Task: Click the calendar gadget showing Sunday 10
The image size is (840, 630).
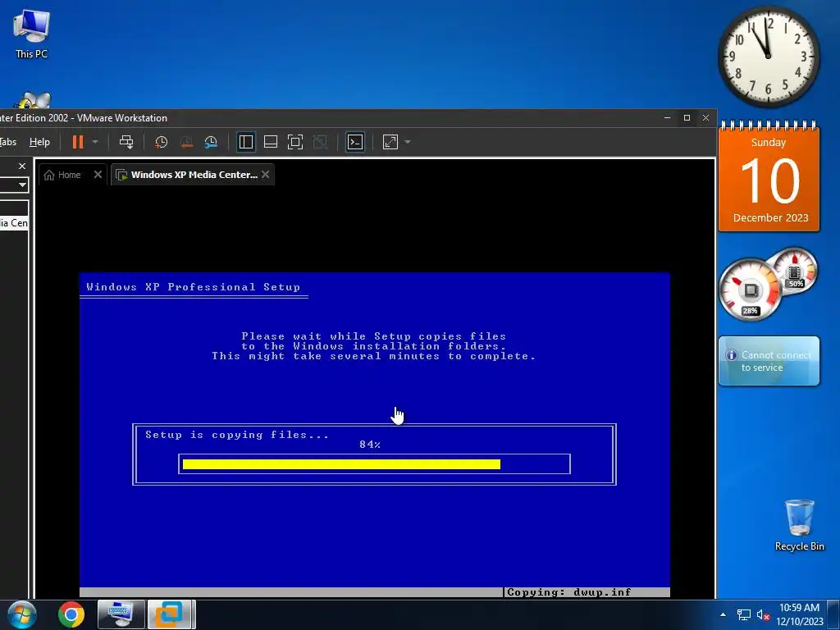Action: point(769,177)
